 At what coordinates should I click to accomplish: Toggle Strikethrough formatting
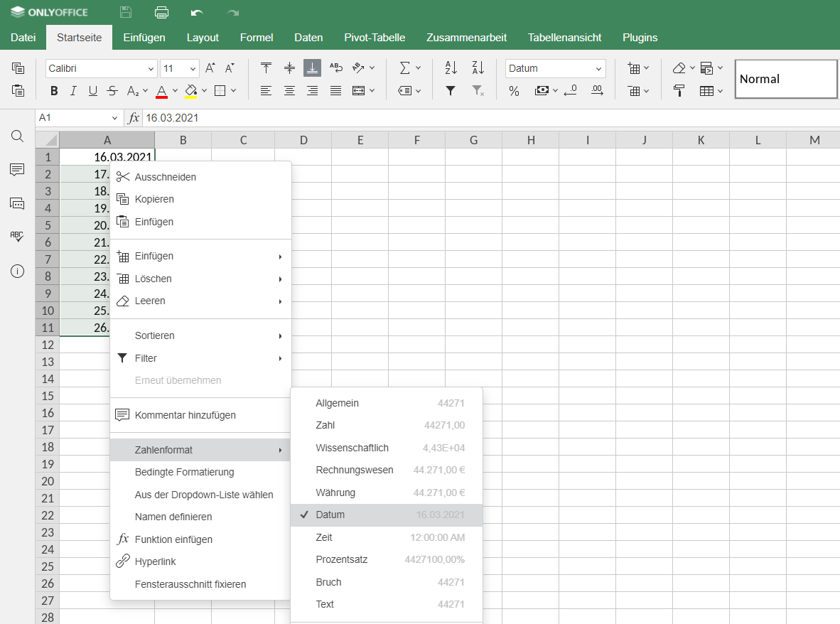pos(112,90)
